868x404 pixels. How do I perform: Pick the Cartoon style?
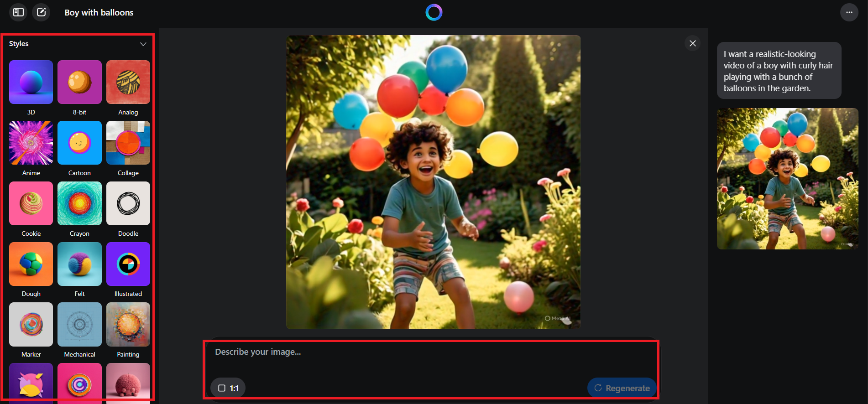pyautogui.click(x=79, y=143)
